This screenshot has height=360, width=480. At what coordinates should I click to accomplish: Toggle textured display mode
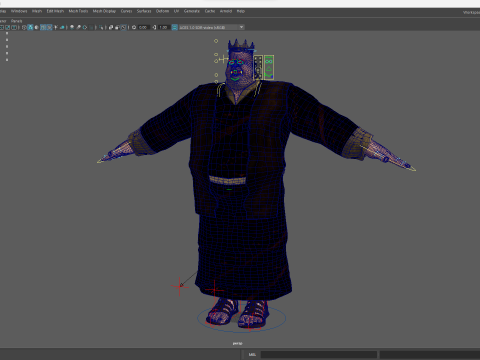(49, 27)
